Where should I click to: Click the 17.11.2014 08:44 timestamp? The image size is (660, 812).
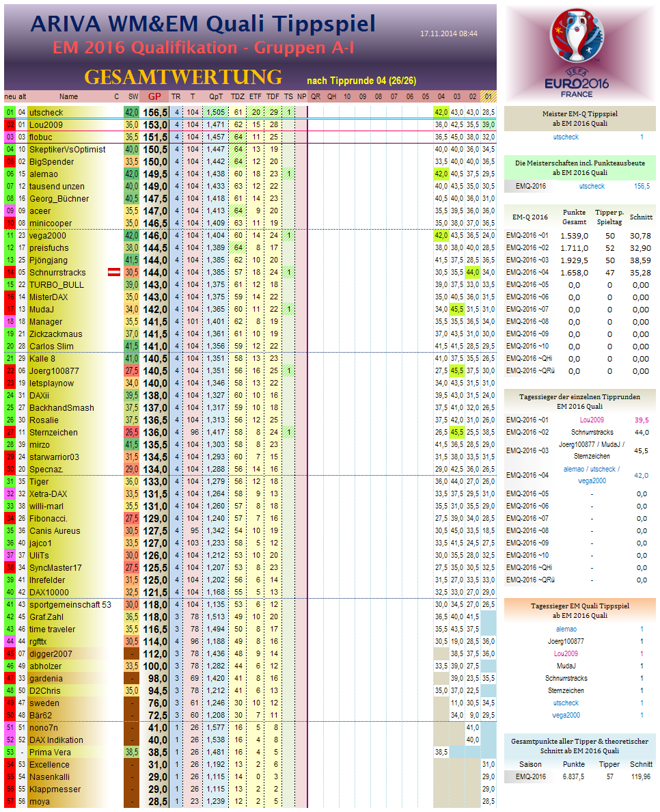point(449,33)
